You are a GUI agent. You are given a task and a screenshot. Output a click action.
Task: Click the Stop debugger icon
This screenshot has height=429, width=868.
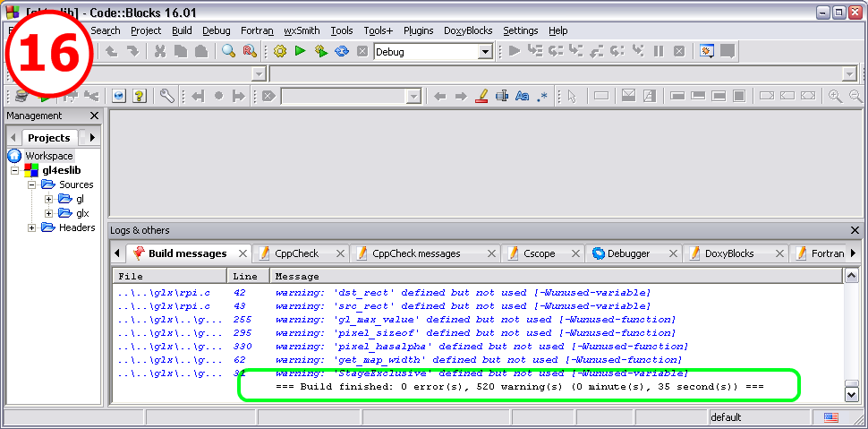coord(679,52)
